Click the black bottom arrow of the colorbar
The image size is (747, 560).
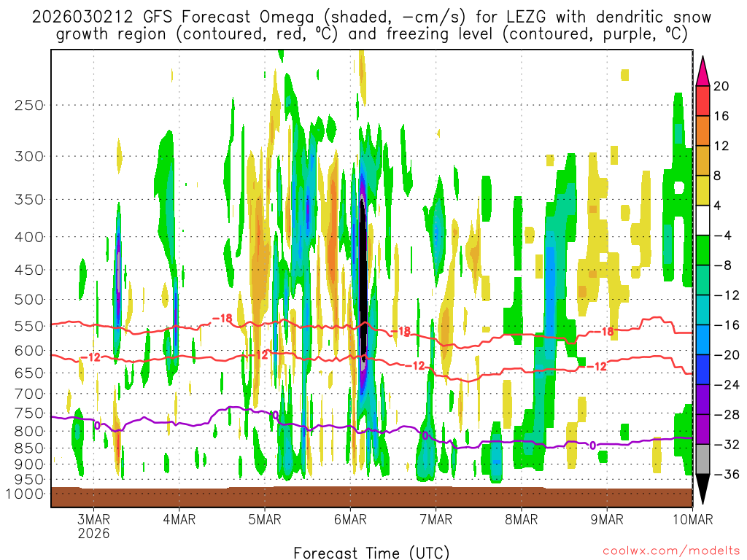pyautogui.click(x=703, y=489)
